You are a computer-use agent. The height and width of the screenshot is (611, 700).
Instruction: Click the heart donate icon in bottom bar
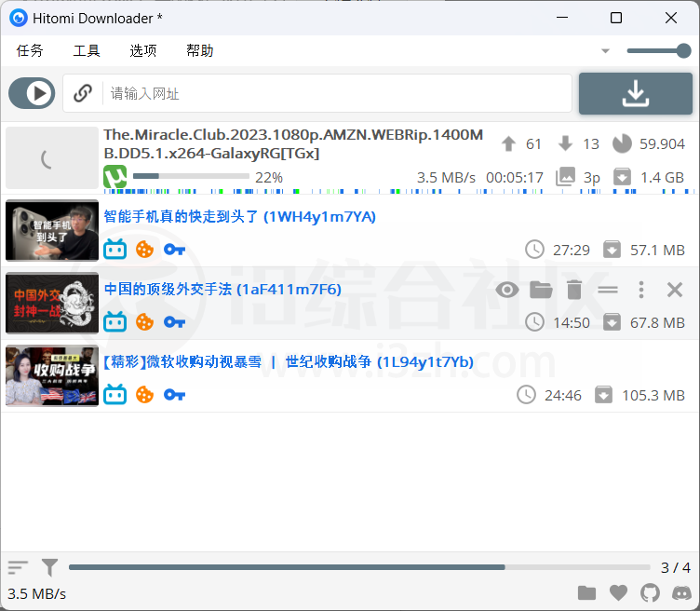(618, 593)
